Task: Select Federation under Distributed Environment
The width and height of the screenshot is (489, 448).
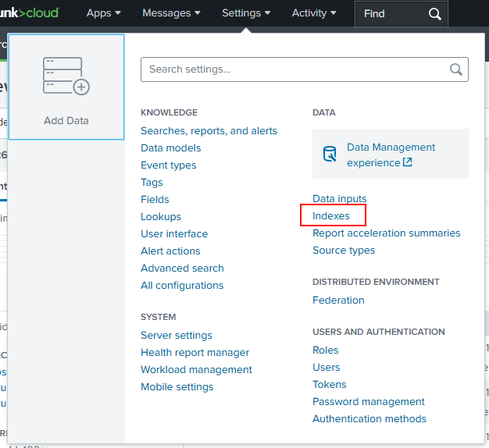Action: pos(338,300)
